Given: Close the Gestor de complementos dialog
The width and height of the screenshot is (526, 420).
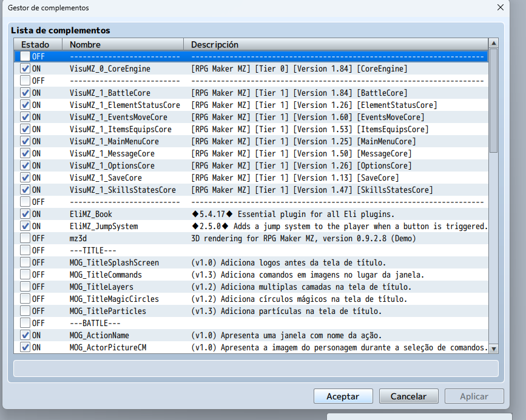Looking at the screenshot, I should tap(500, 7).
